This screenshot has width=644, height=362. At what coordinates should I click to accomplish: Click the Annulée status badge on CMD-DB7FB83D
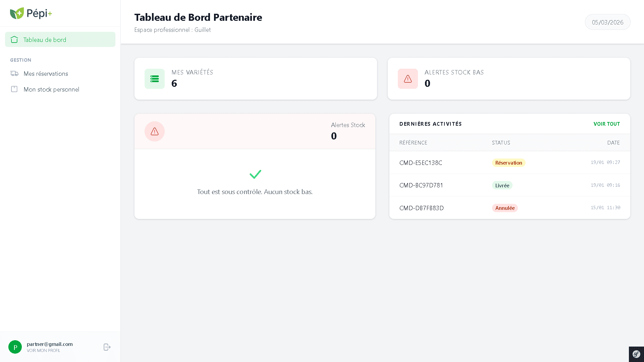505,208
